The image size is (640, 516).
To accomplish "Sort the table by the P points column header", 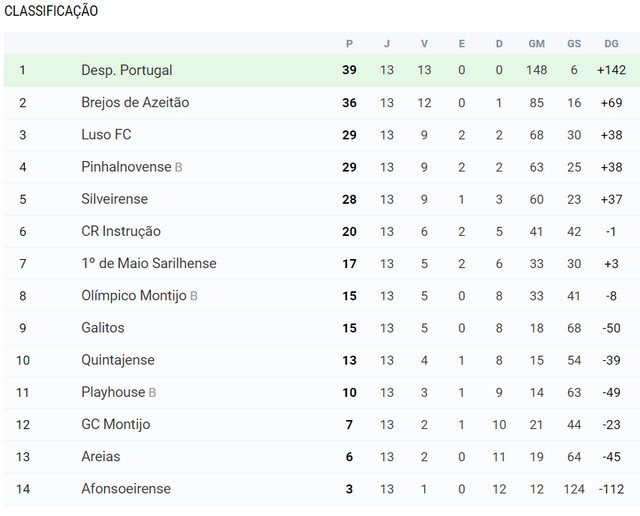I will tap(349, 44).
